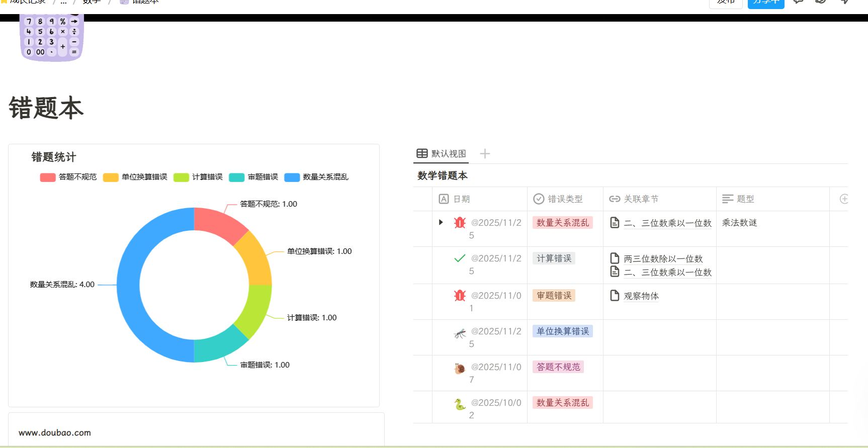Viewport: 868px width, 448px height.
Task: Add a new view next to 默认视图
Action: click(x=485, y=154)
